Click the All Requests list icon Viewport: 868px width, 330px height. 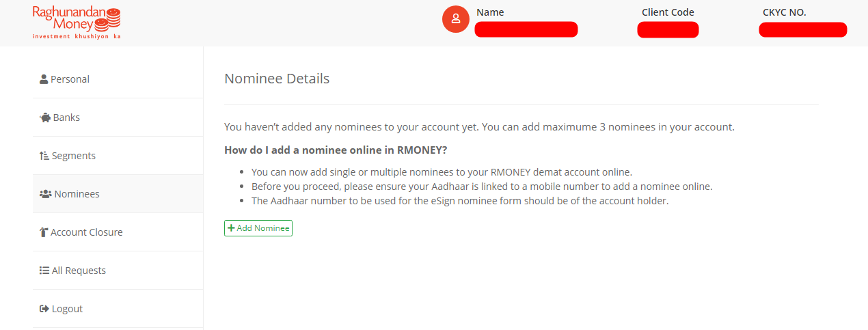pos(44,271)
